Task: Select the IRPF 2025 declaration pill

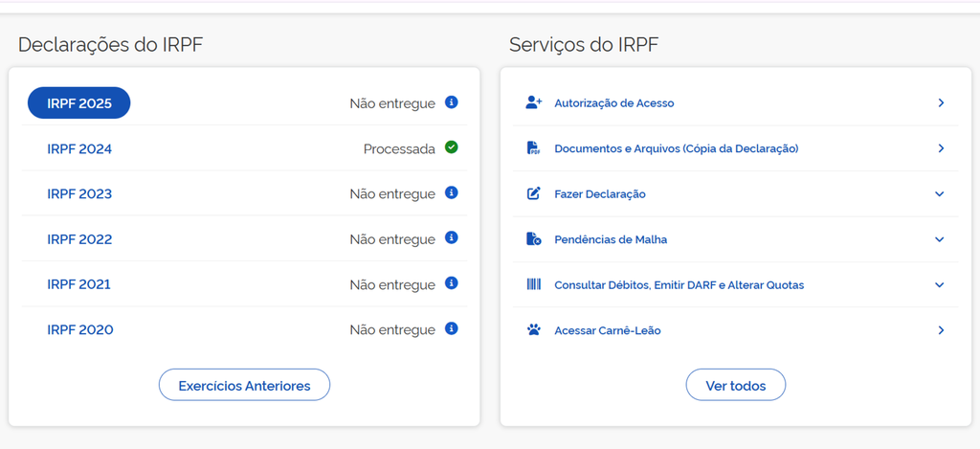Action: point(78,103)
